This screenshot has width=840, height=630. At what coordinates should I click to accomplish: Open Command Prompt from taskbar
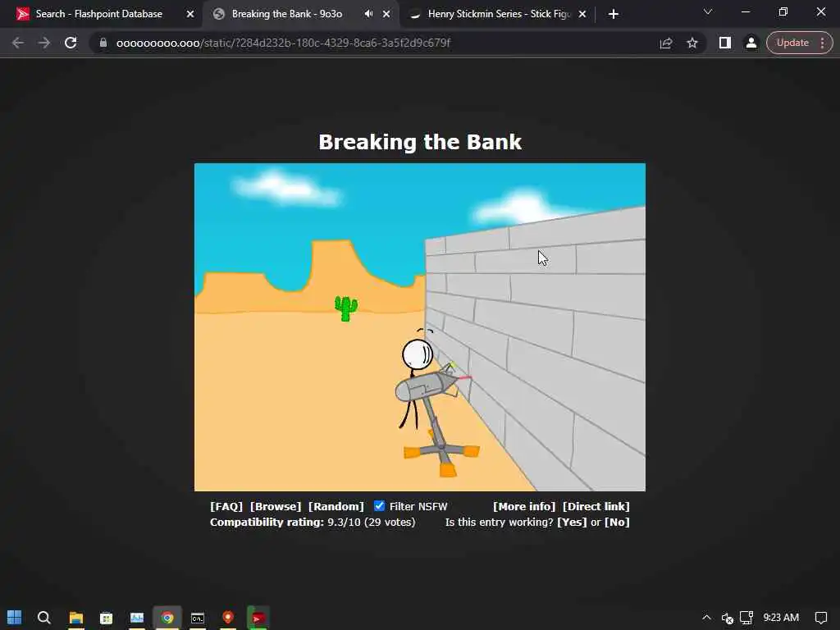tap(198, 618)
